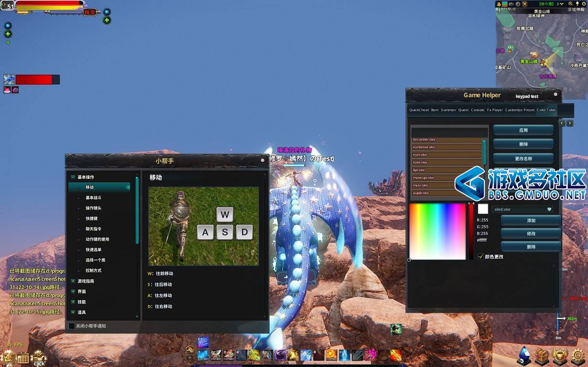Image resolution: width=588 pixels, height=367 pixels.
Task: Open the mount icon left of hotbar
Action: [190, 349]
